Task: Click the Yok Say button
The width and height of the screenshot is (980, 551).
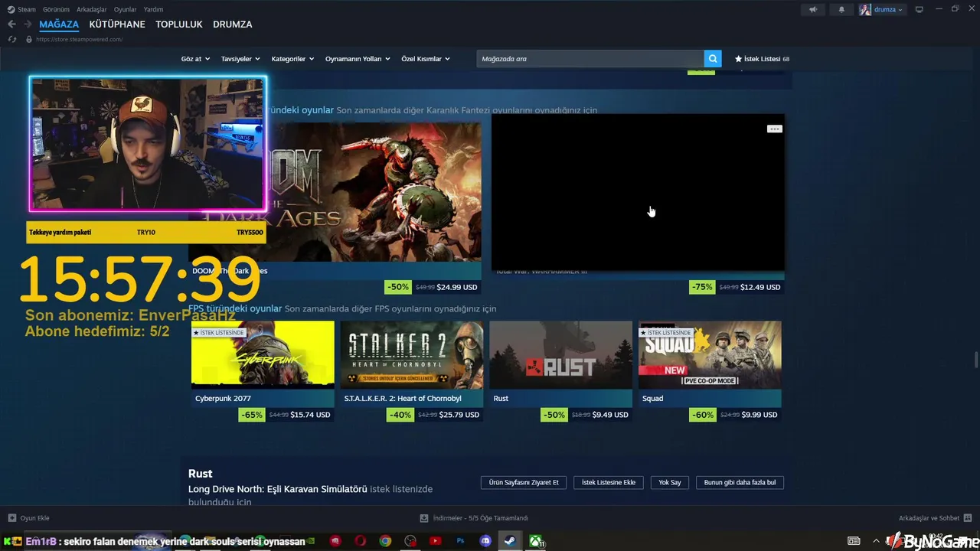Action: [670, 482]
